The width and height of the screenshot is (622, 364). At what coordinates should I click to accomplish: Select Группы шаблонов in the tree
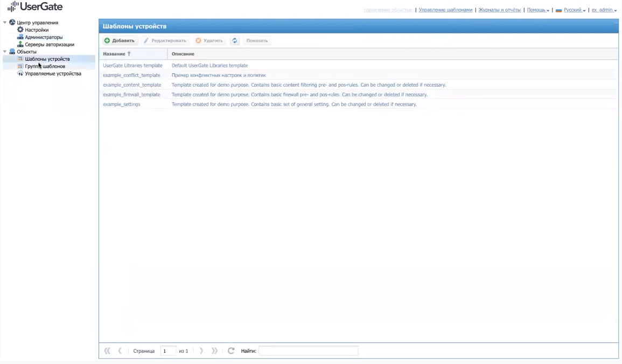tap(45, 66)
